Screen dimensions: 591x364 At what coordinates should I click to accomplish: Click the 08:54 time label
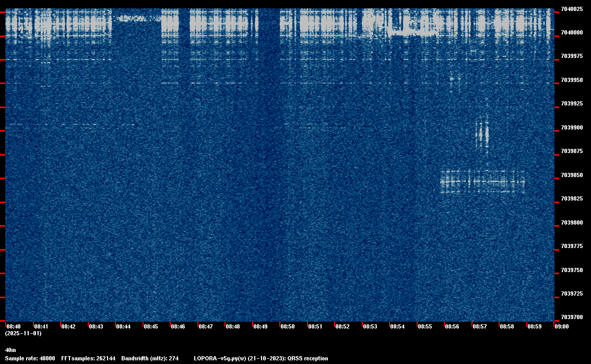[x=398, y=326]
